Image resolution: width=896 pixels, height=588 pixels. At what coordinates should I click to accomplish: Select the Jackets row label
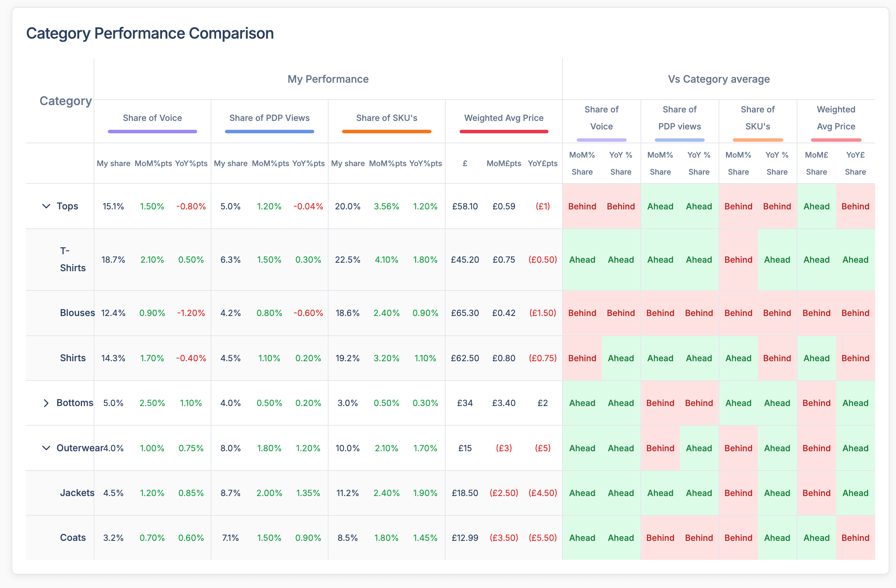(x=77, y=493)
